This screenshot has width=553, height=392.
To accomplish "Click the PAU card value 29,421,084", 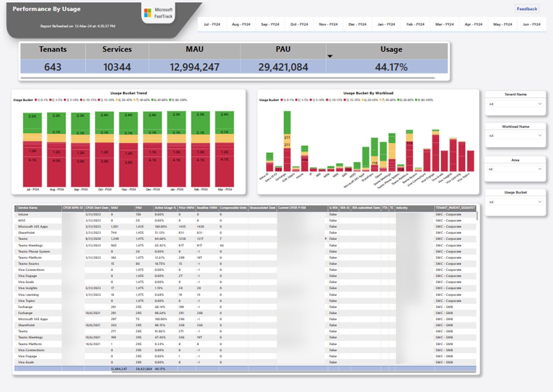I will 283,67.
